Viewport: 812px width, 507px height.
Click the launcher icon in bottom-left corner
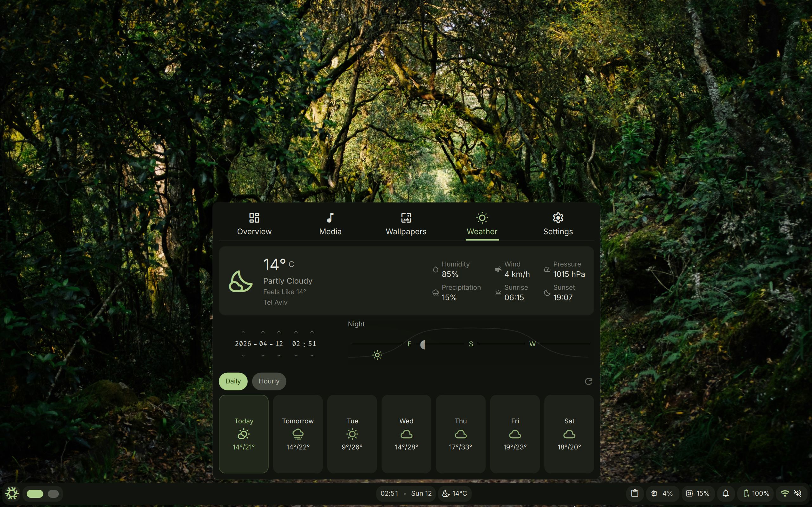point(12,494)
